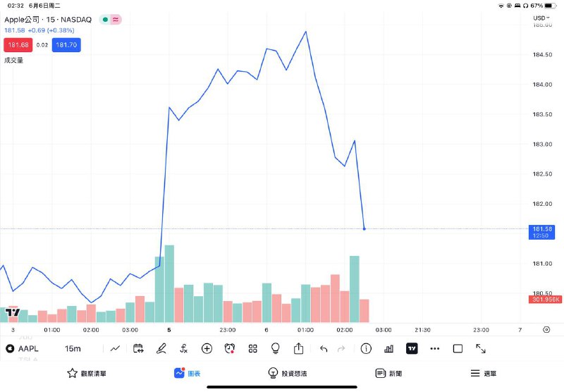Open the chart type line icon
Image resolution: width=564 pixels, height=392 pixels.
point(115,348)
